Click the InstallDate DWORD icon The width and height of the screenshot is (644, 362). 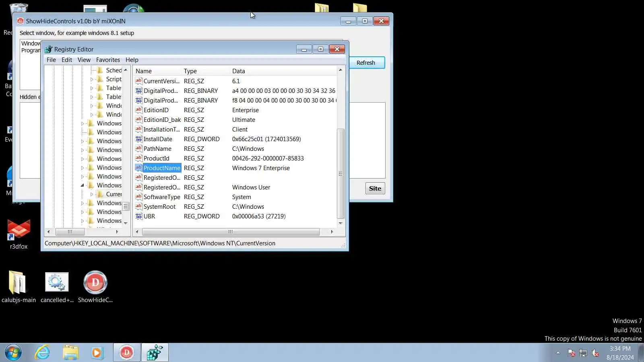click(139, 139)
